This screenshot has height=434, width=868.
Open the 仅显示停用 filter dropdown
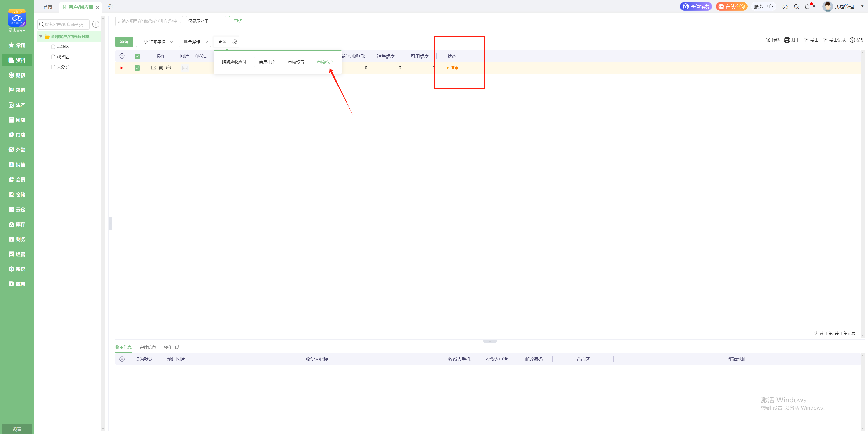206,21
